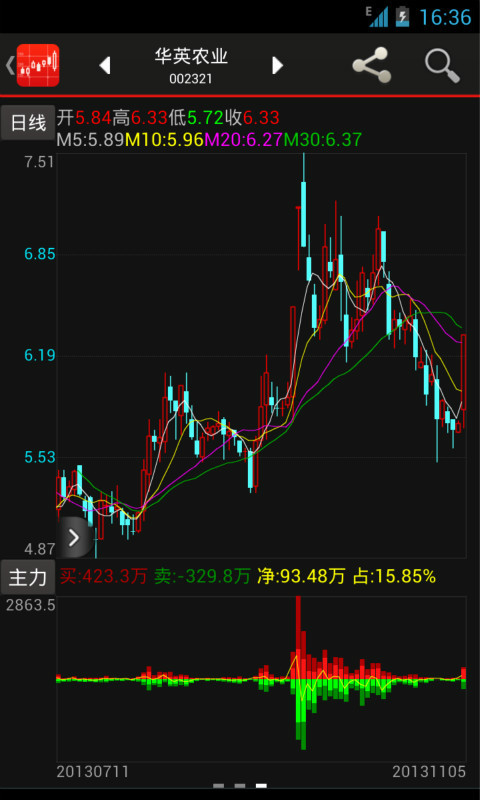
Task: Tap the stock code 002321
Action: pyautogui.click(x=191, y=79)
